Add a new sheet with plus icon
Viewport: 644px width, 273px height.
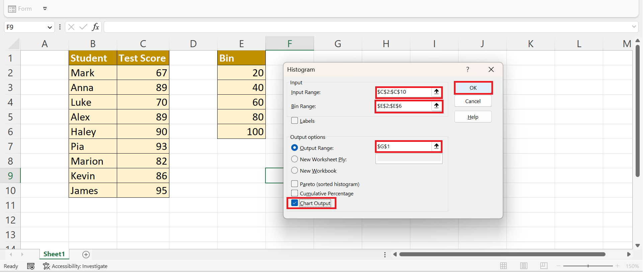click(x=86, y=255)
